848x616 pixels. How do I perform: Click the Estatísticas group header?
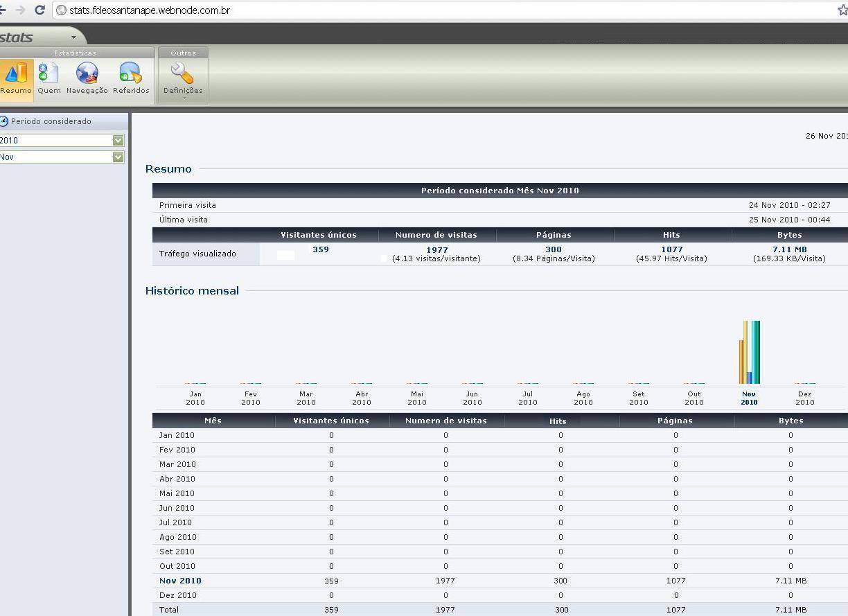(x=76, y=53)
